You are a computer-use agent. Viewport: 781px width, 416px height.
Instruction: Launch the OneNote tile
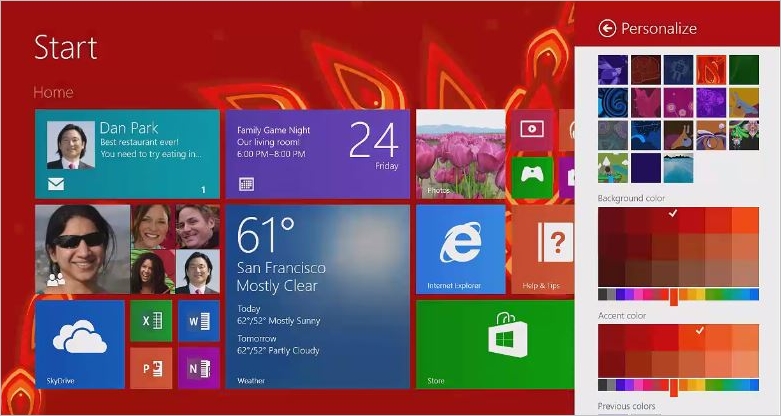pos(199,368)
